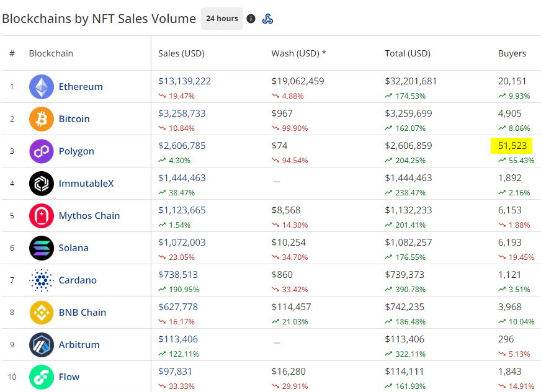Click BNB Chain sales value $627,778
The image size is (541, 392).
click(x=178, y=307)
